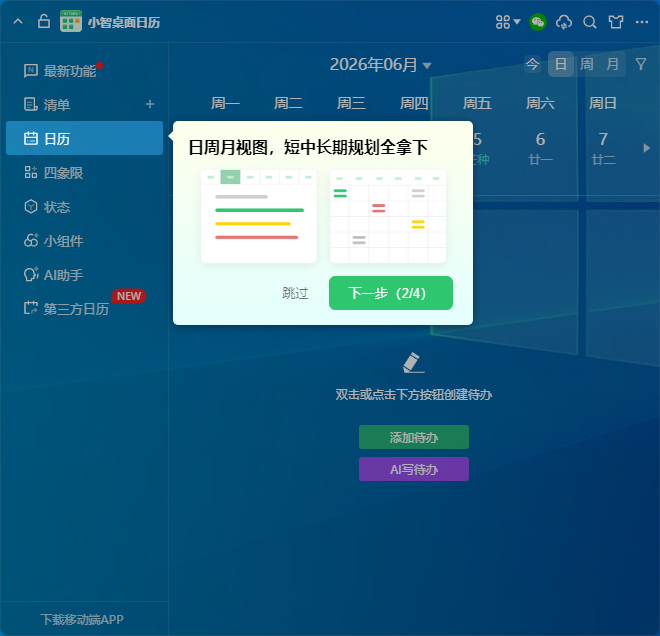Open the four-squares layout dropdown
Image resolution: width=660 pixels, height=636 pixels.
click(x=508, y=22)
